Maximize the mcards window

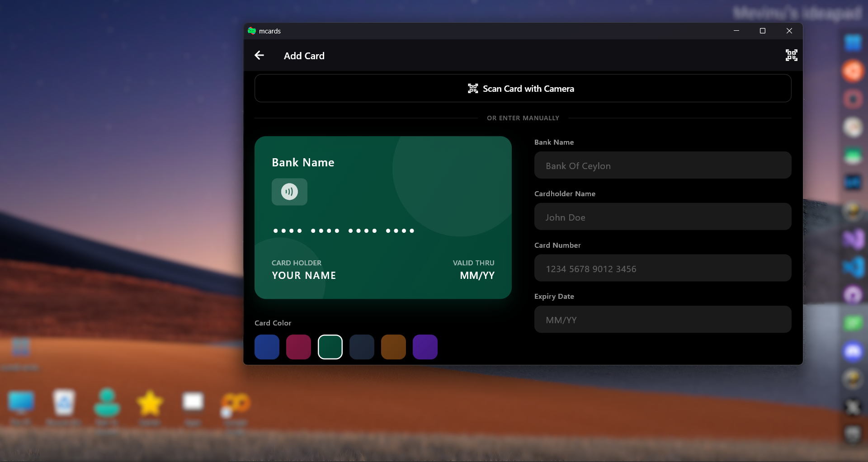763,31
